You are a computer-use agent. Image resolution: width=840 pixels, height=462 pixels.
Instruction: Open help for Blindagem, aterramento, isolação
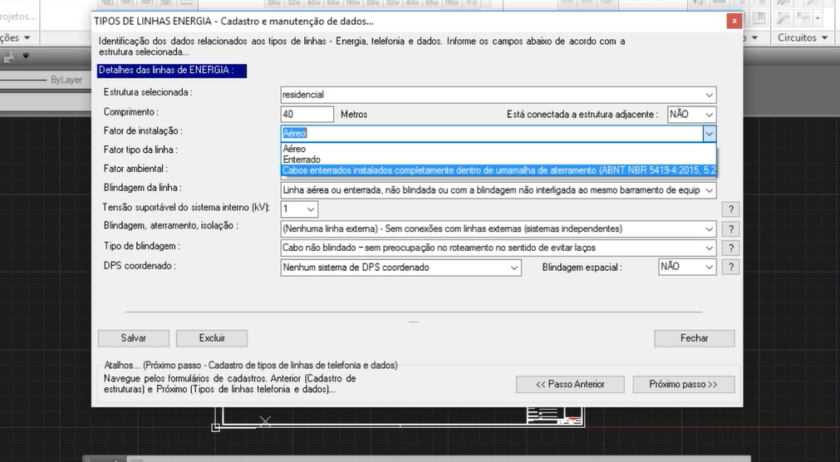point(731,229)
